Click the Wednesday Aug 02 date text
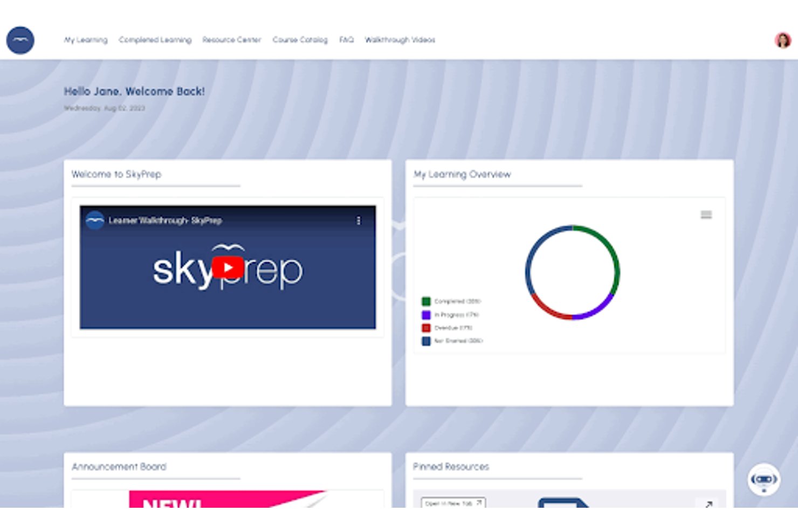 click(x=104, y=108)
